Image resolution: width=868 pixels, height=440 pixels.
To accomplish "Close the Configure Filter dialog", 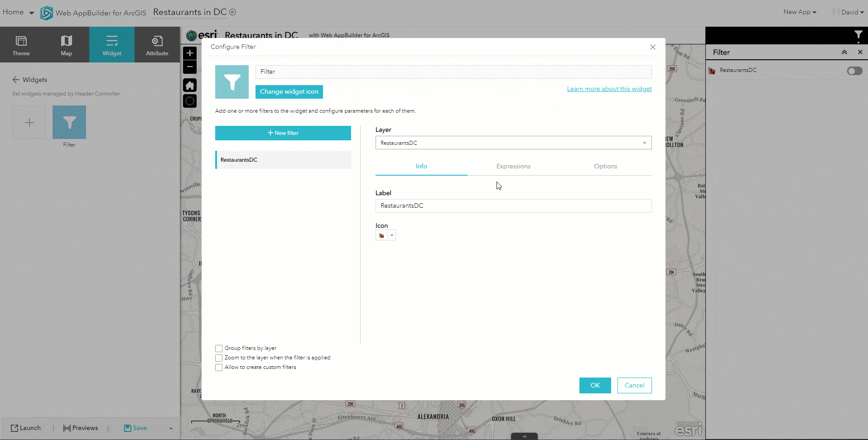I will point(653,47).
